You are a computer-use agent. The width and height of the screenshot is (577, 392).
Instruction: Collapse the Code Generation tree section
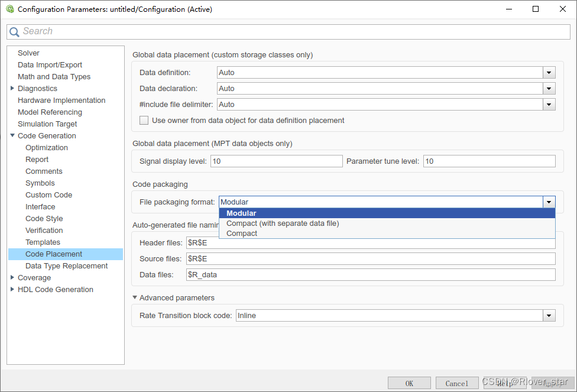click(x=12, y=135)
